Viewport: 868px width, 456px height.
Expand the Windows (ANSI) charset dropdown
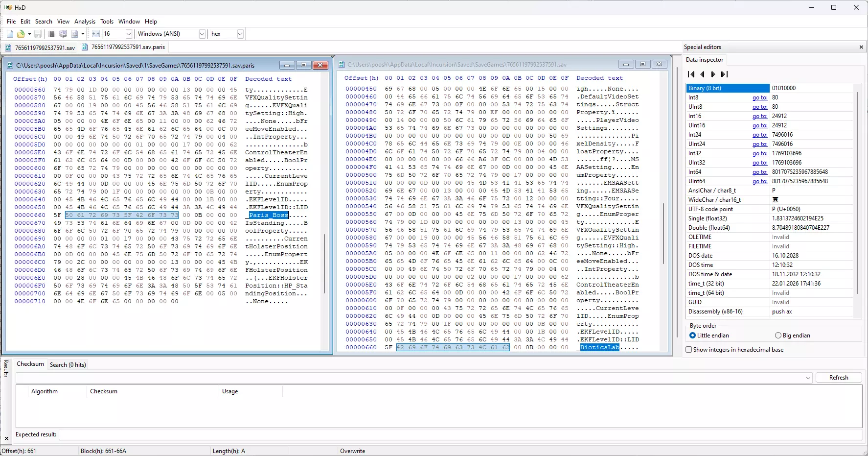[x=202, y=34]
